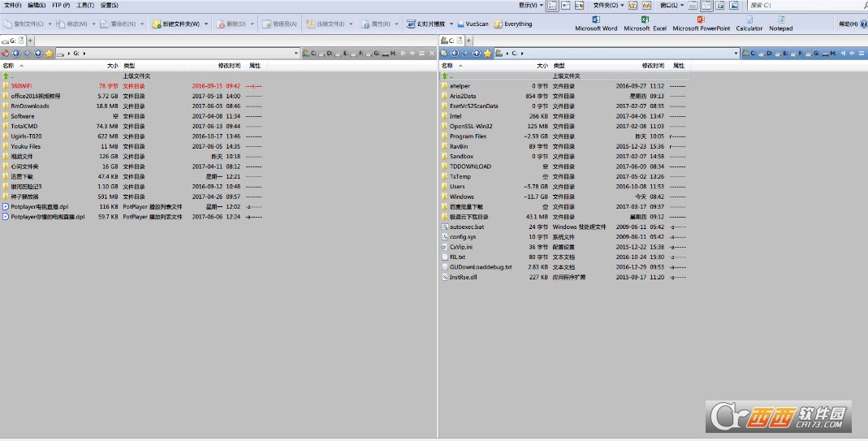Image resolution: width=868 pixels, height=441 pixels.
Task: Select the Windows folder in right pane
Action: (x=462, y=197)
